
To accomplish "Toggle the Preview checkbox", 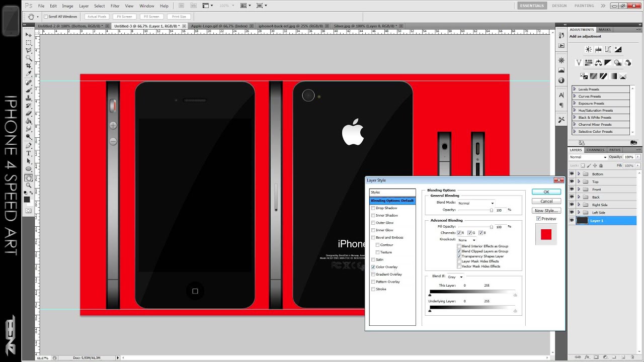I will (x=538, y=219).
